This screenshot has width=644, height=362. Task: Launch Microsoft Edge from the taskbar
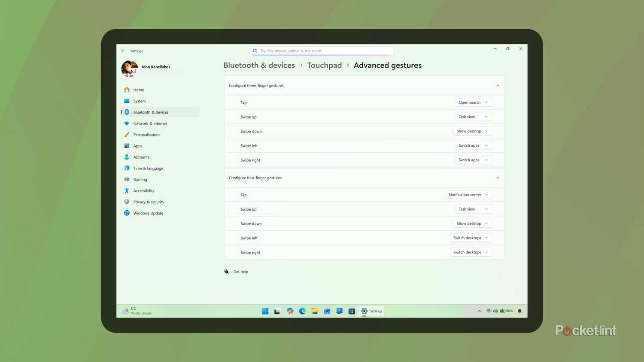tap(302, 311)
